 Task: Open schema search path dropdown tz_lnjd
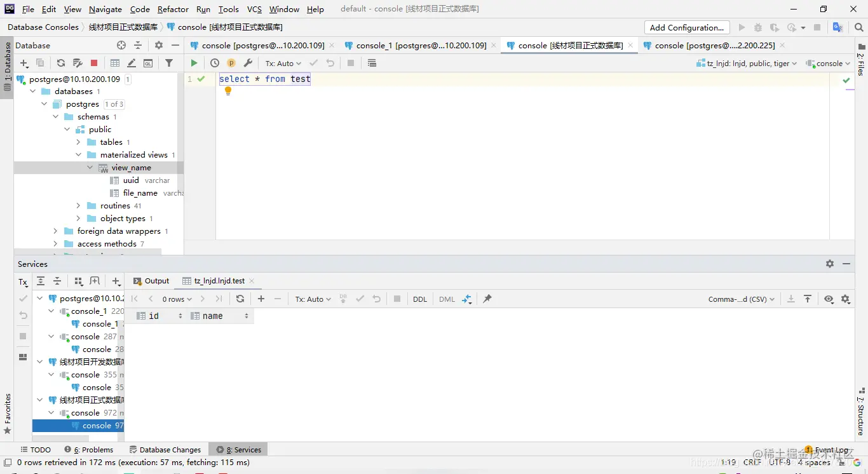[747, 63]
